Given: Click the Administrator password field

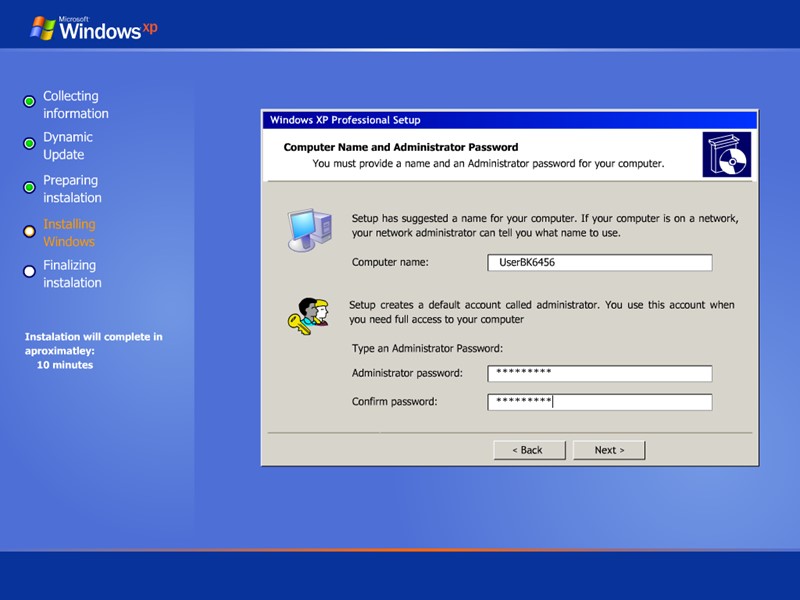Looking at the screenshot, I should click(599, 373).
